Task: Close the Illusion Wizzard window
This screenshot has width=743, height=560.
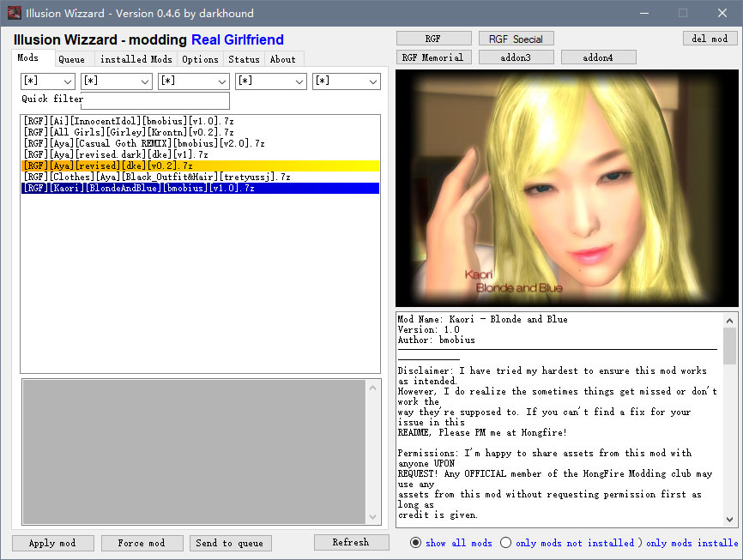Action: coord(722,13)
